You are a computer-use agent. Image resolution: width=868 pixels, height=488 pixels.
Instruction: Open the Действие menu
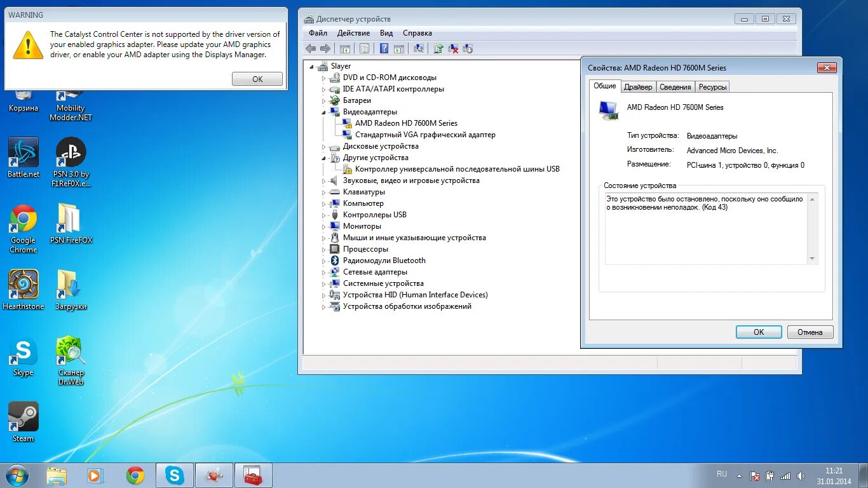point(353,33)
